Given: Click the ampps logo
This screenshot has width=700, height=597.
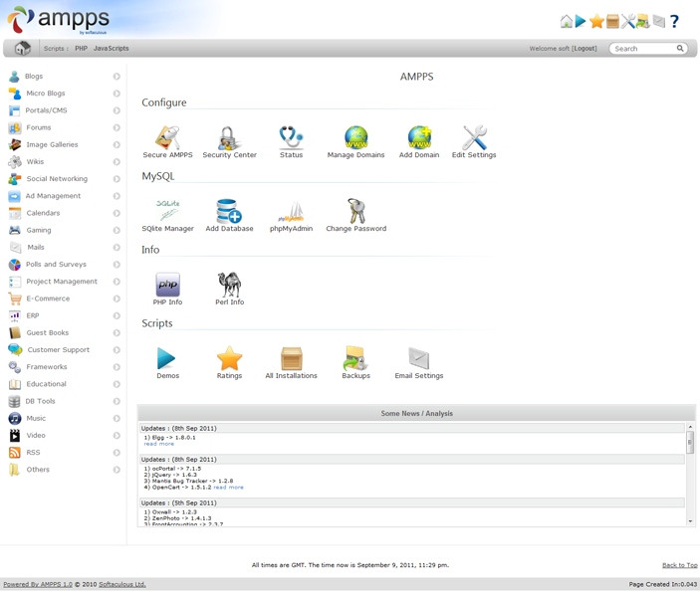Looking at the screenshot, I should pyautogui.click(x=58, y=20).
